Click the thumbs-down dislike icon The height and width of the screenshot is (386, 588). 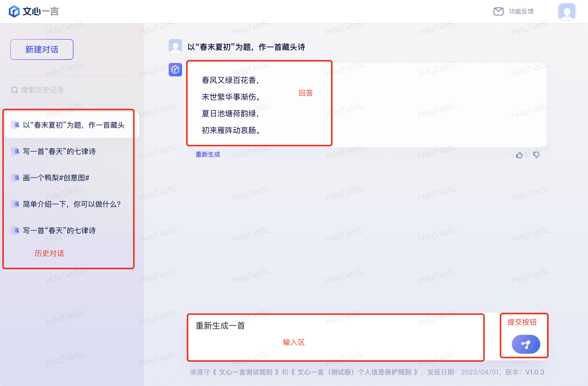tap(536, 155)
